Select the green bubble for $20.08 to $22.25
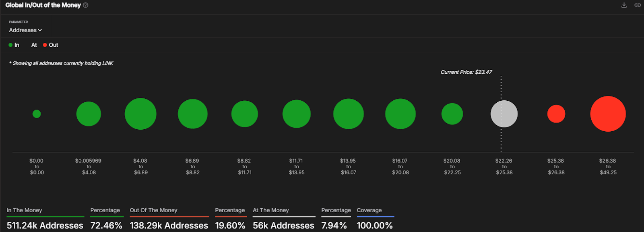Image resolution: width=644 pixels, height=232 pixels. pyautogui.click(x=452, y=114)
